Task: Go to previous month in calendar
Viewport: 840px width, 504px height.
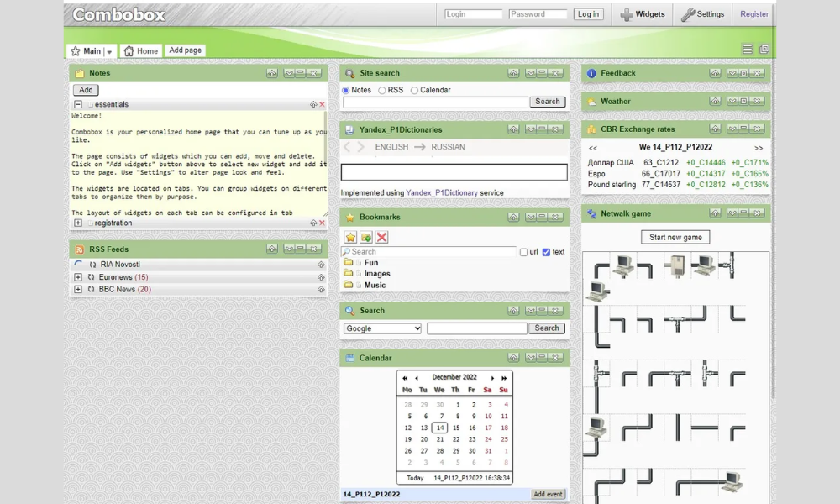Action: tap(417, 378)
